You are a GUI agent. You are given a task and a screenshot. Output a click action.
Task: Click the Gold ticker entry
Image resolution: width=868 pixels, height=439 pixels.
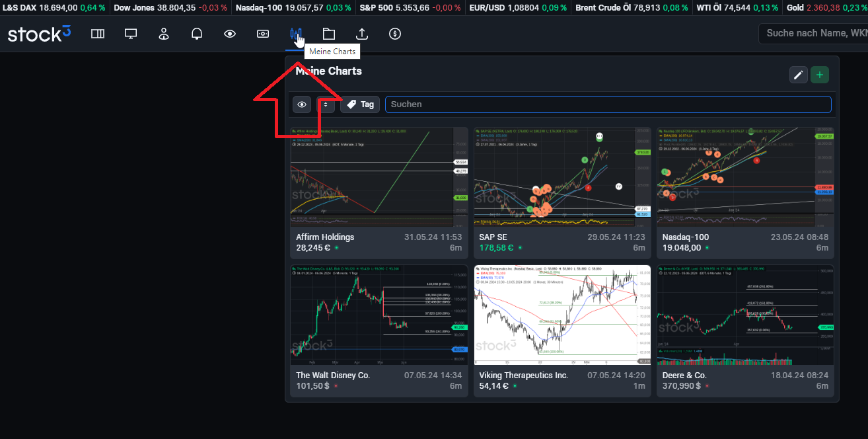coord(828,7)
